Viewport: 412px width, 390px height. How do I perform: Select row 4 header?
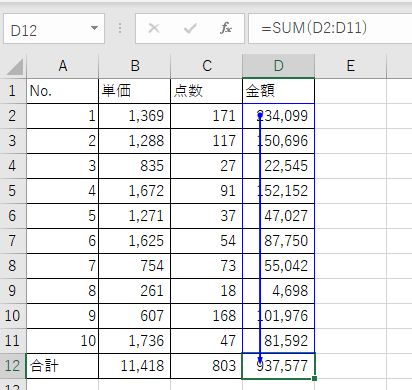[13, 166]
